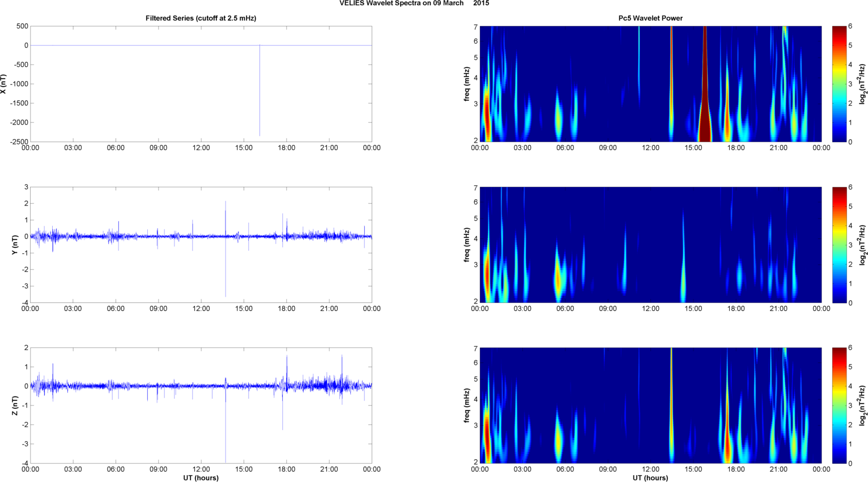Click 'freq (mHz)' label of bottom spectrum

466,406
